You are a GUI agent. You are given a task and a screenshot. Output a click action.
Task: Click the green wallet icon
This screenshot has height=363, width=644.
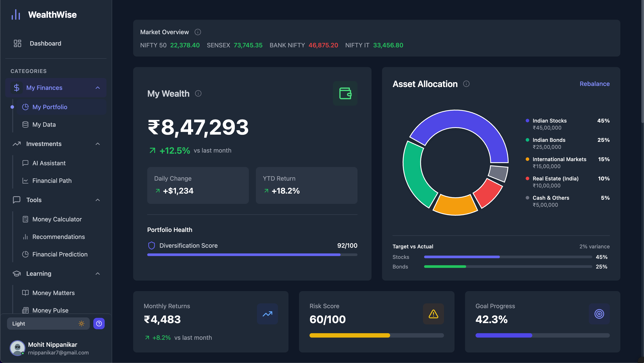[x=345, y=93]
